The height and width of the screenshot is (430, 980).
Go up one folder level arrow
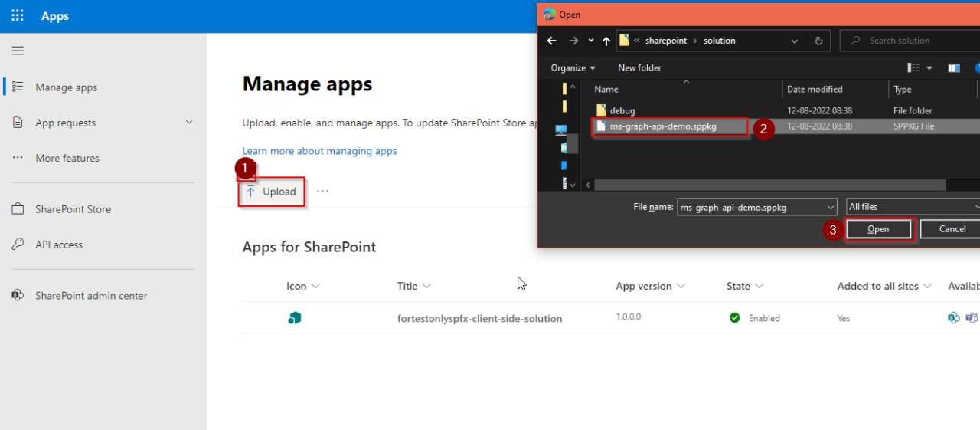(x=606, y=41)
